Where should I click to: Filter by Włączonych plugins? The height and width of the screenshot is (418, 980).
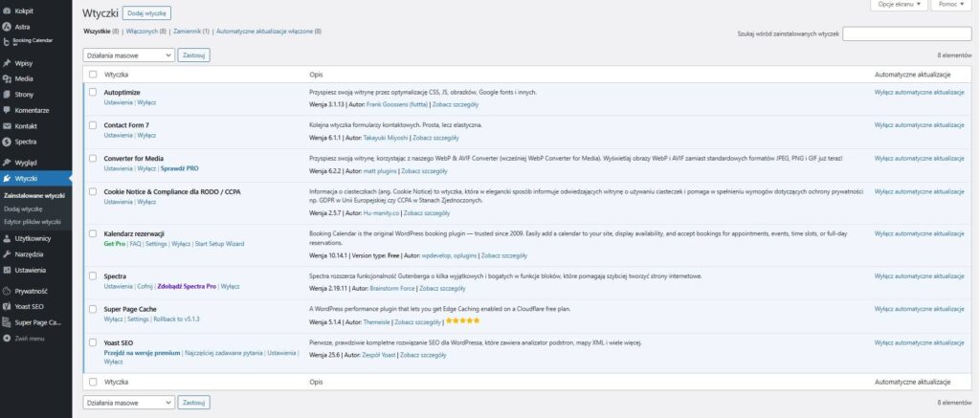coord(142,31)
